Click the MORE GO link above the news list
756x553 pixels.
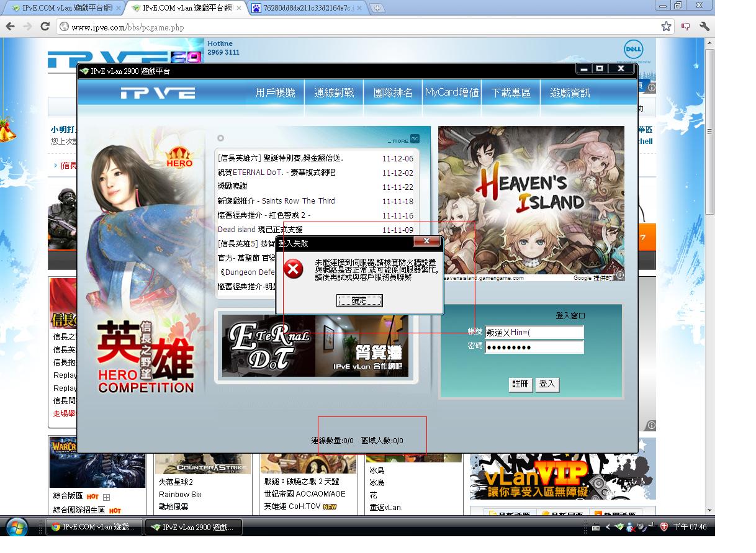pyautogui.click(x=403, y=140)
